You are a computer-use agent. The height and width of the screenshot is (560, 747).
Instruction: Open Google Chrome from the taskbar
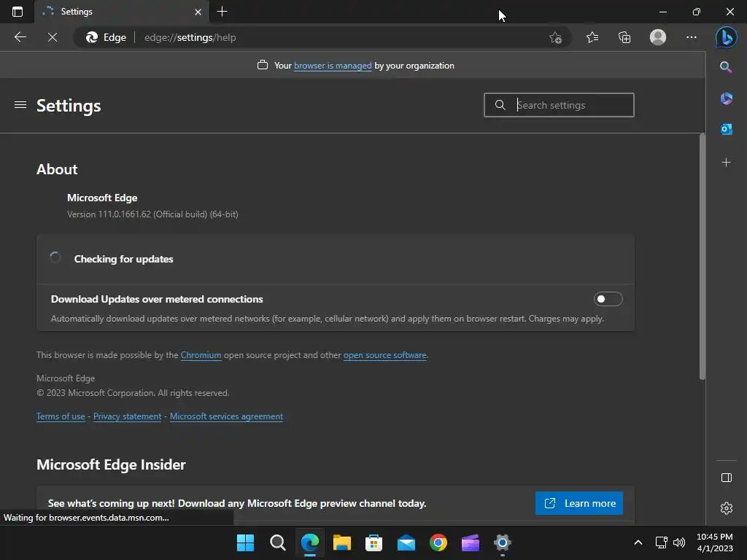coord(438,542)
